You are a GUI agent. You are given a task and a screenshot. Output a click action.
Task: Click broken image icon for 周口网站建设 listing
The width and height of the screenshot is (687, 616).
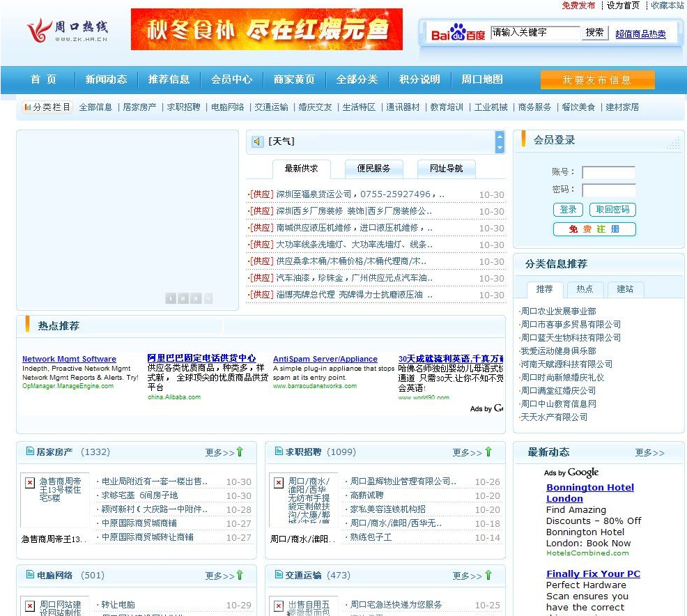pyautogui.click(x=30, y=606)
